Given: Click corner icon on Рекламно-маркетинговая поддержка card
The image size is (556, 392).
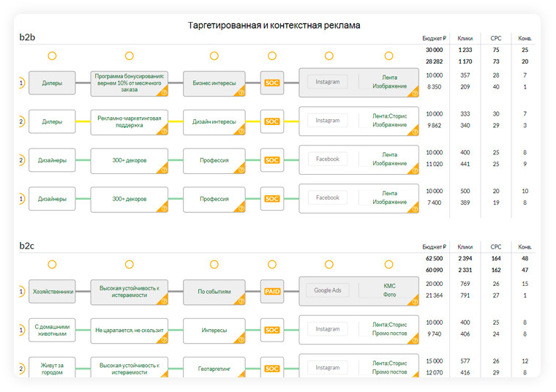Looking at the screenshot, I should [x=163, y=130].
